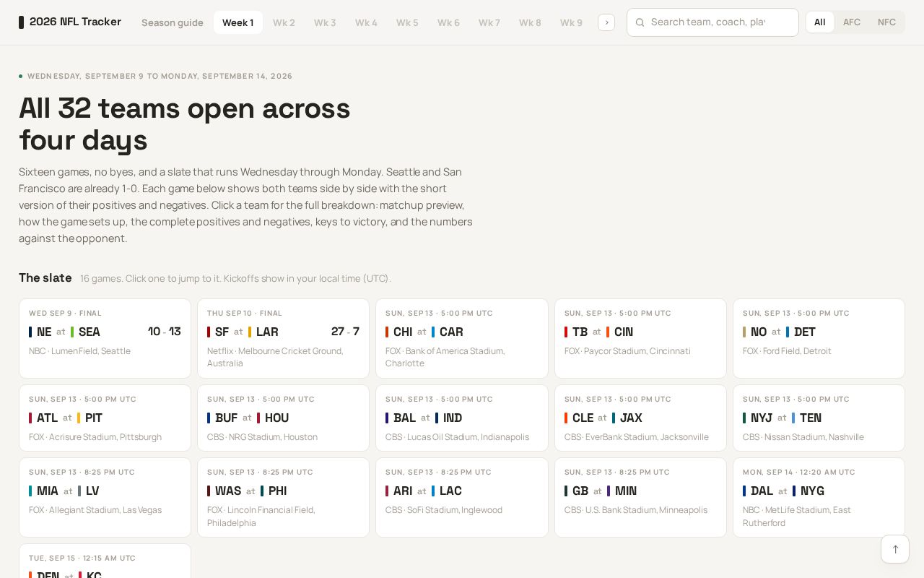Image resolution: width=924 pixels, height=578 pixels.
Task: Click the '10 - 13' final score
Action: [x=165, y=332]
